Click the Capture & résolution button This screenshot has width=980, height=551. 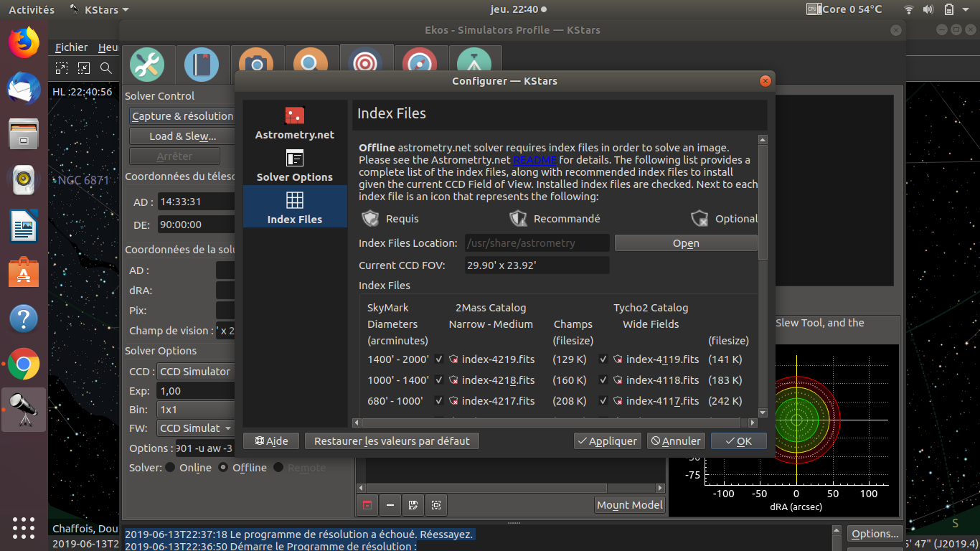tap(182, 116)
